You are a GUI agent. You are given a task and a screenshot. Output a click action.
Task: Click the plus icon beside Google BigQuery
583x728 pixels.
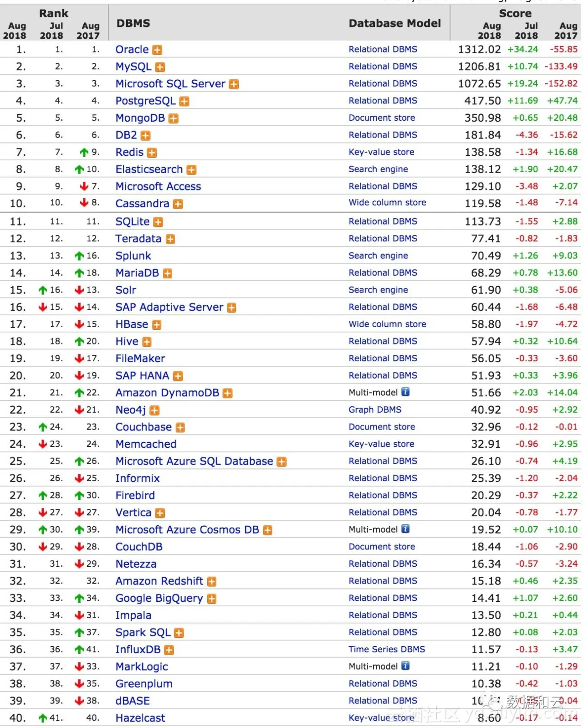pos(212,599)
